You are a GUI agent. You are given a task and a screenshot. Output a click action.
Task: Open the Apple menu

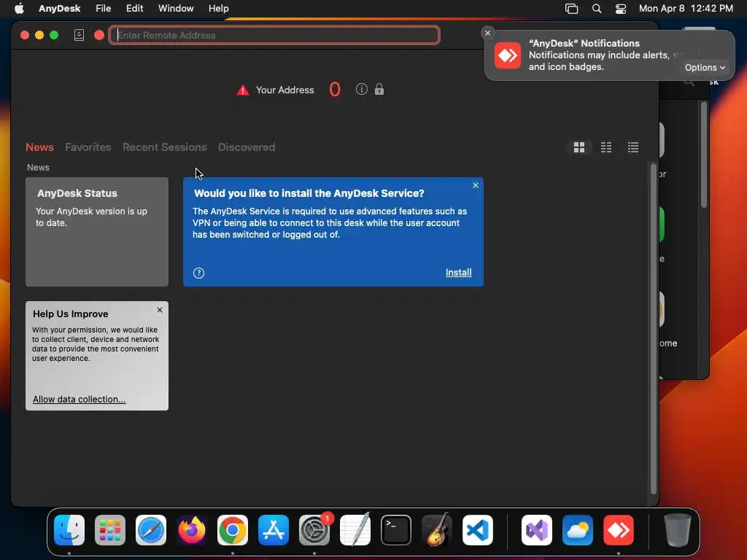coord(19,9)
